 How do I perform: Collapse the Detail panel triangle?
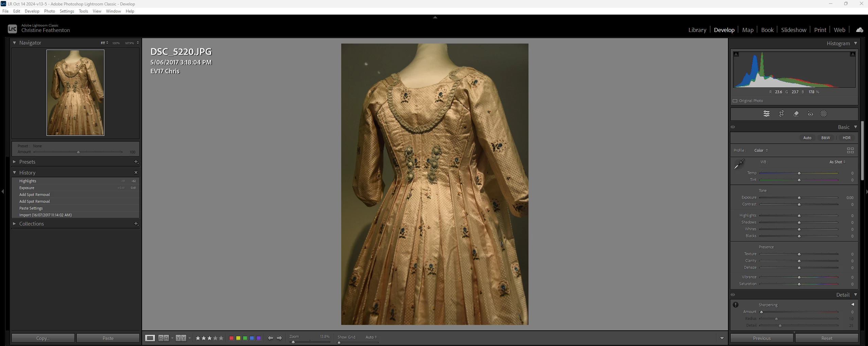[x=855, y=295]
